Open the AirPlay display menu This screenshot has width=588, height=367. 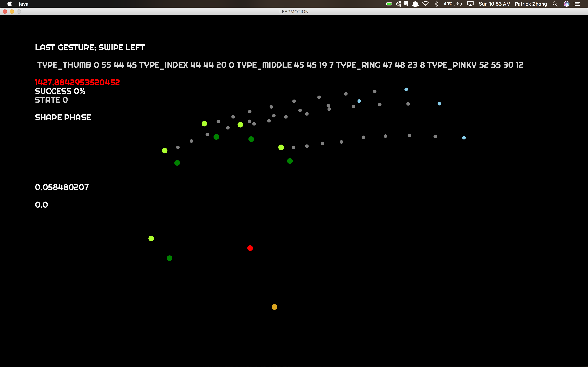tap(470, 4)
